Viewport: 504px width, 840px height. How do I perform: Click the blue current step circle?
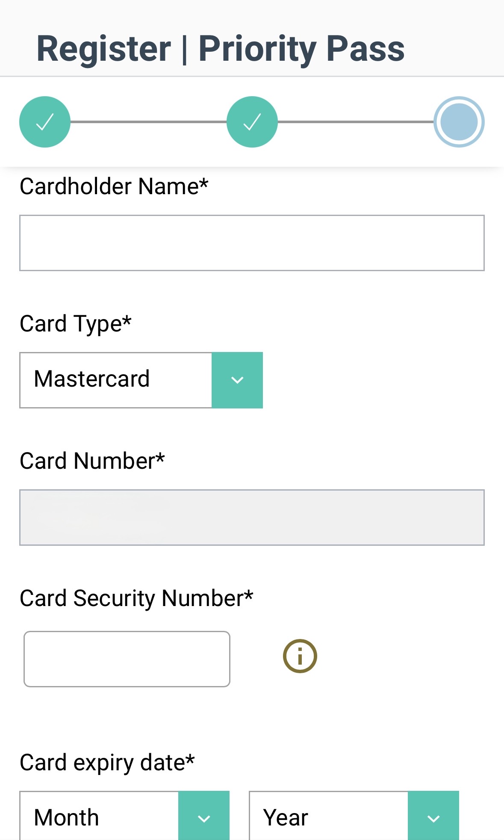tap(459, 122)
